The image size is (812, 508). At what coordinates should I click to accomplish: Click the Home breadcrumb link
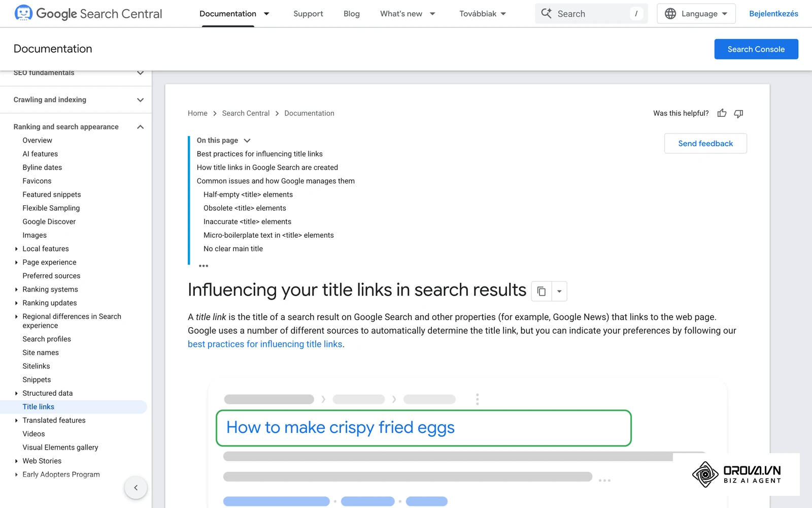197,113
